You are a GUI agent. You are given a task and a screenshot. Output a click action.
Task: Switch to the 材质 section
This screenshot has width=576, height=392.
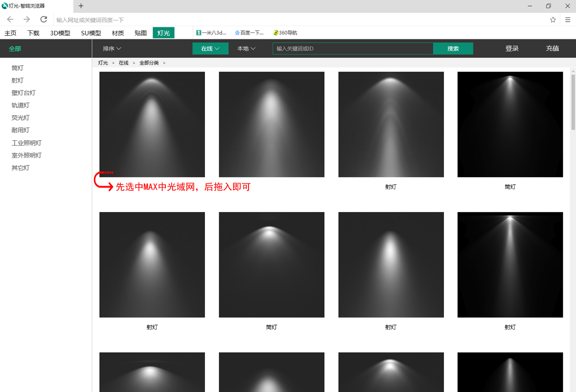117,33
